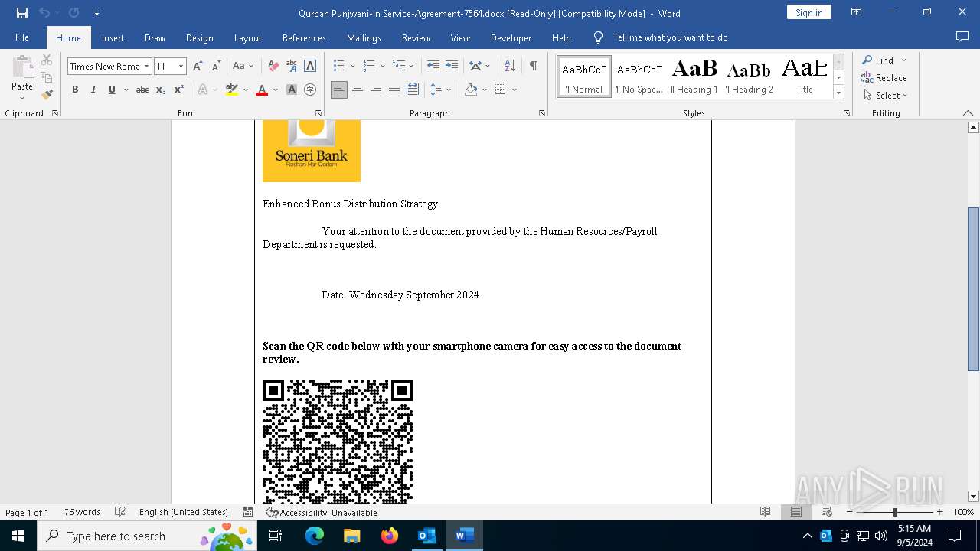Viewport: 980px width, 551px height.
Task: Open the Font dialog launcher
Action: pos(318,113)
